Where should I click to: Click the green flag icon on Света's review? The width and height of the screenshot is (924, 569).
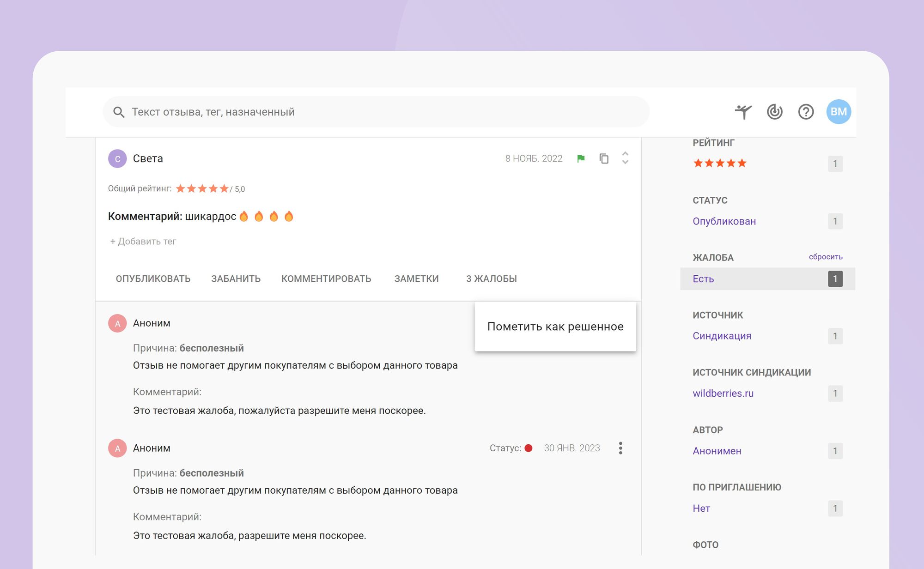581,158
